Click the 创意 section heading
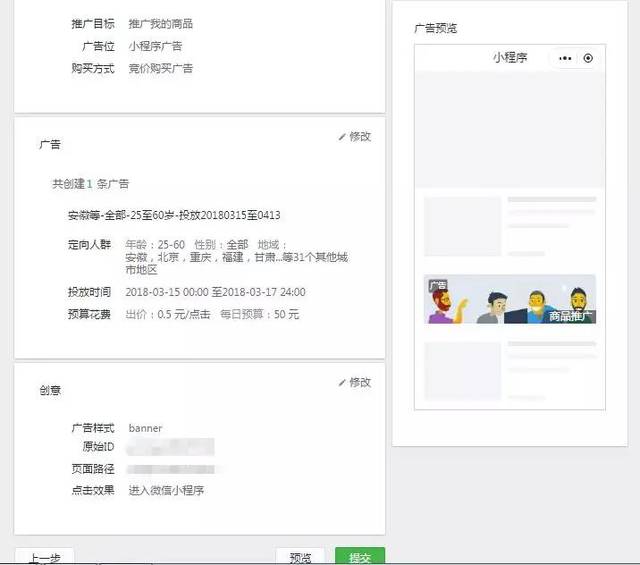Screen dimensions: 640x565 [x=50, y=390]
